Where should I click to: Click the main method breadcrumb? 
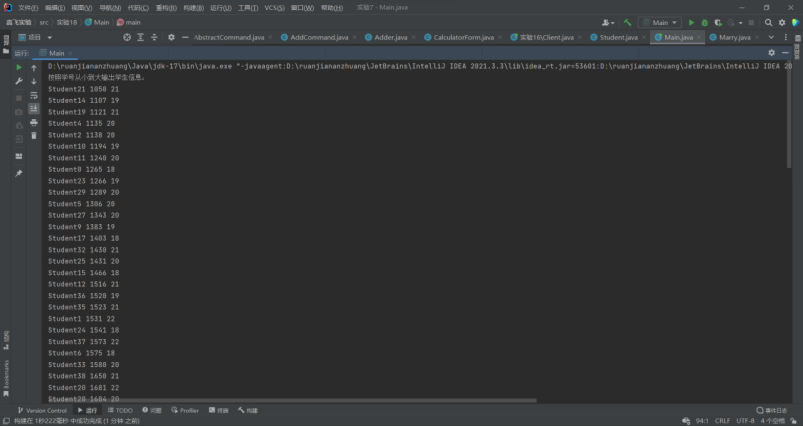[128, 23]
